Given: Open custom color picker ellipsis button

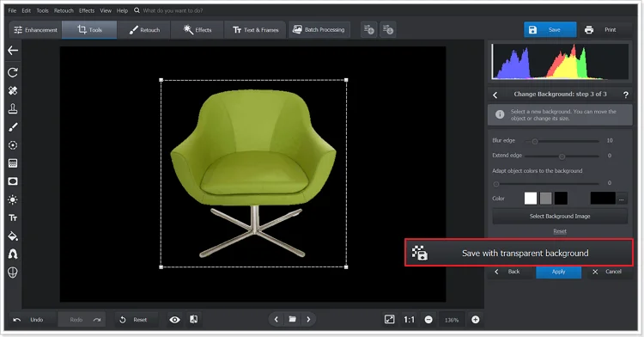Looking at the screenshot, I should click(622, 199).
